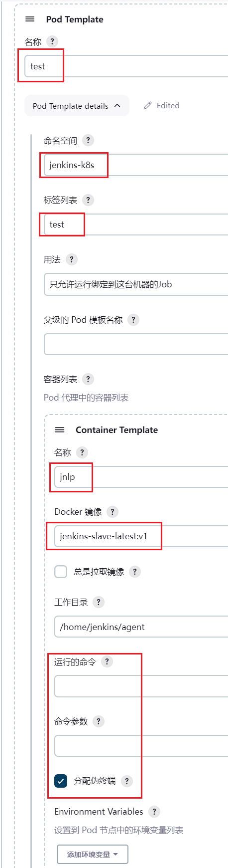Open the 用法 usage dropdown
This screenshot has height=868, width=228.
click(136, 284)
